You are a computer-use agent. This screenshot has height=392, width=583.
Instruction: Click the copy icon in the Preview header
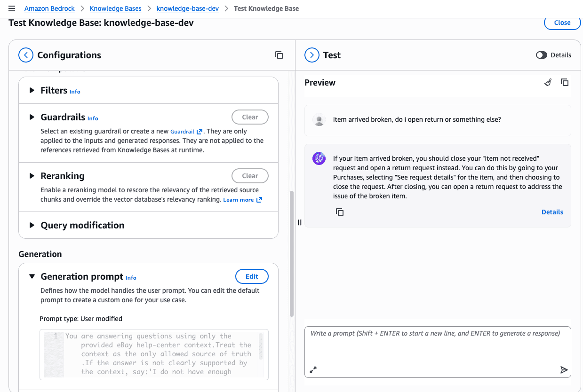pyautogui.click(x=565, y=83)
